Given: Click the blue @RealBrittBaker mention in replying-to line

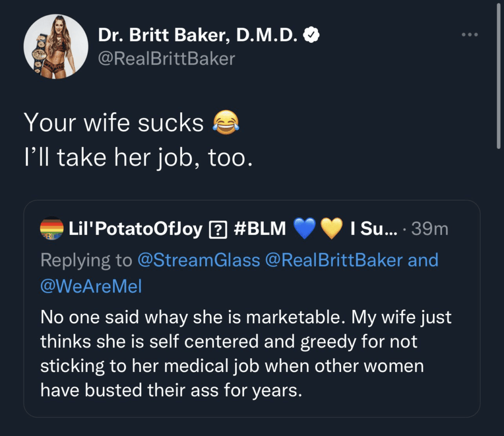Looking at the screenshot, I should tap(334, 260).
